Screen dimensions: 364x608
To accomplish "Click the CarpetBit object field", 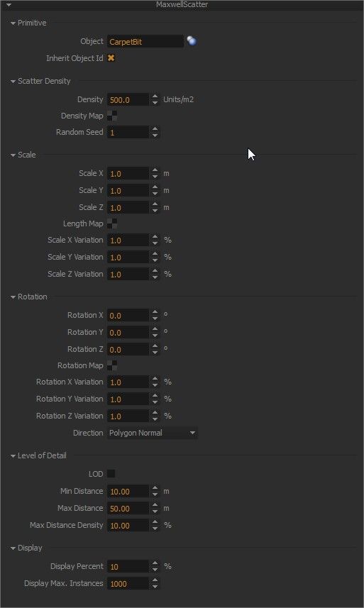I will tap(145, 41).
